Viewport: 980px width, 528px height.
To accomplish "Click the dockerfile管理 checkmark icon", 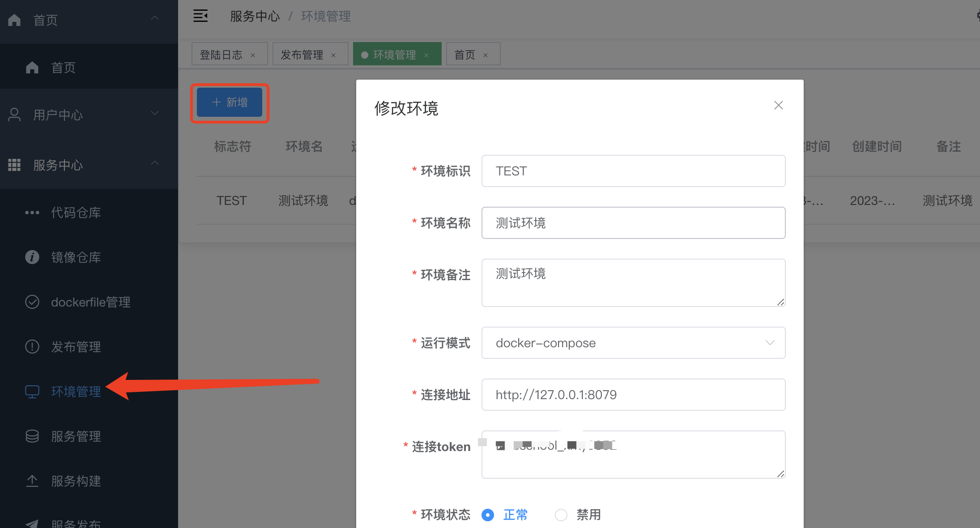I will (x=32, y=302).
